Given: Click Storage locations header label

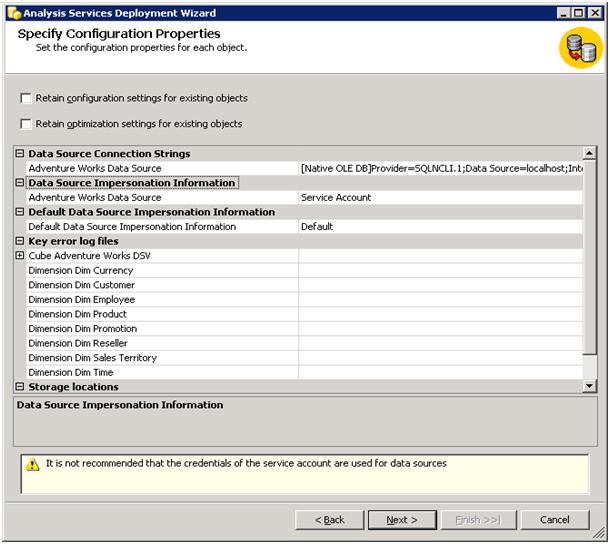Looking at the screenshot, I should click(x=74, y=387).
